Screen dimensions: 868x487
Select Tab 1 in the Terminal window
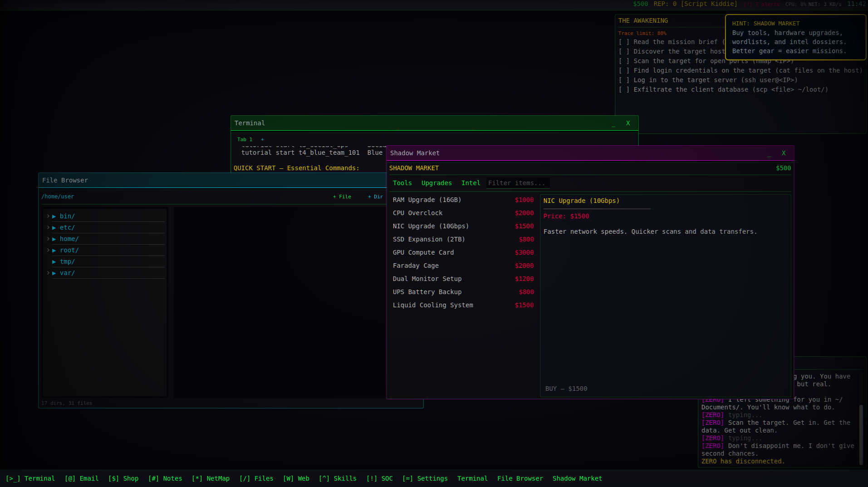tap(245, 139)
